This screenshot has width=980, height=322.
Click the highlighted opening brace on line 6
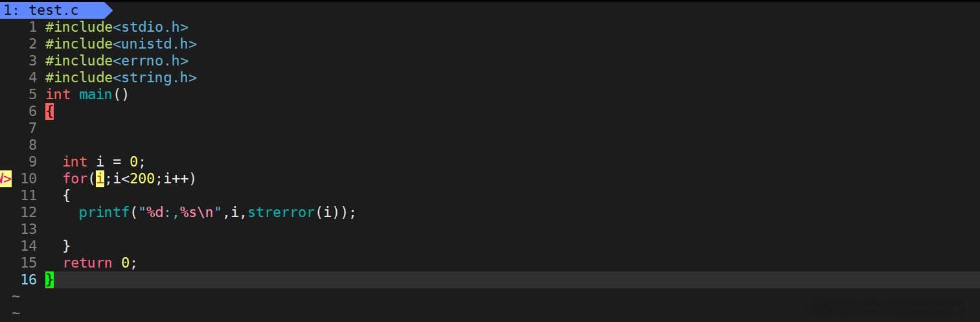point(50,111)
